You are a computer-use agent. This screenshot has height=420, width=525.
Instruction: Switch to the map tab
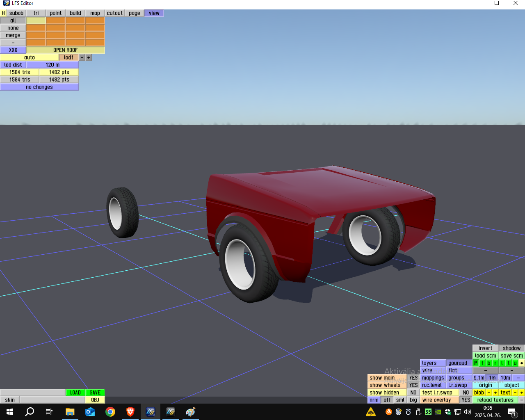tap(95, 13)
